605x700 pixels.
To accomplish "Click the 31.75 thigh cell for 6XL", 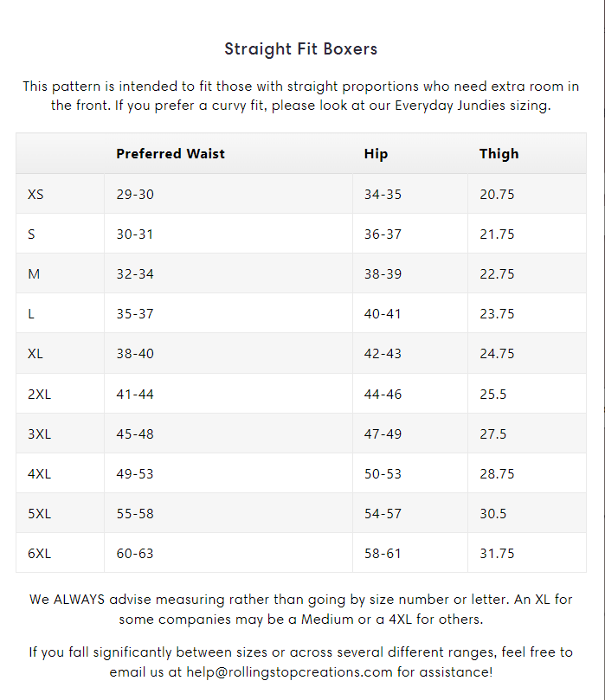I will click(x=497, y=553).
